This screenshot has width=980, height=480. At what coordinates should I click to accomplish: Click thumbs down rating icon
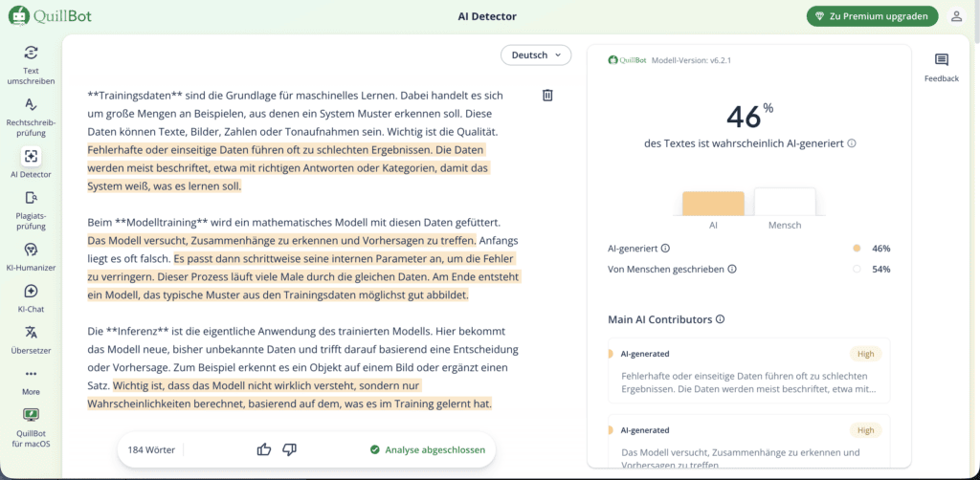[289, 449]
